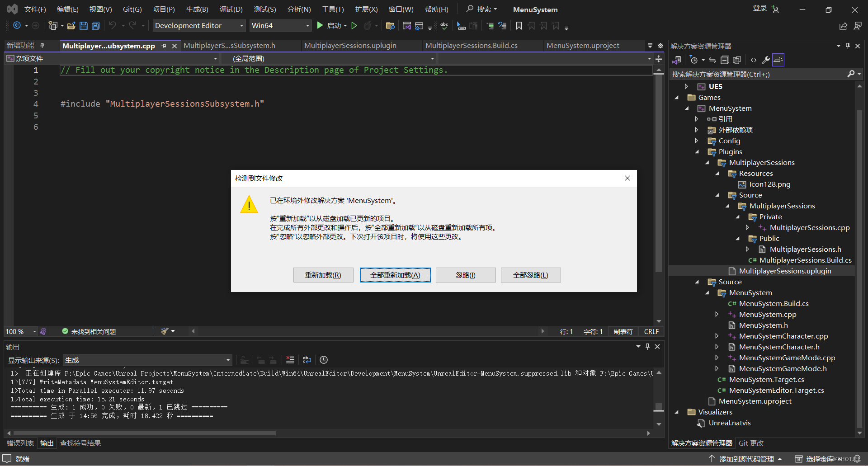Switch to 错误列表 tab
This screenshot has height=466, width=868.
[x=20, y=443]
